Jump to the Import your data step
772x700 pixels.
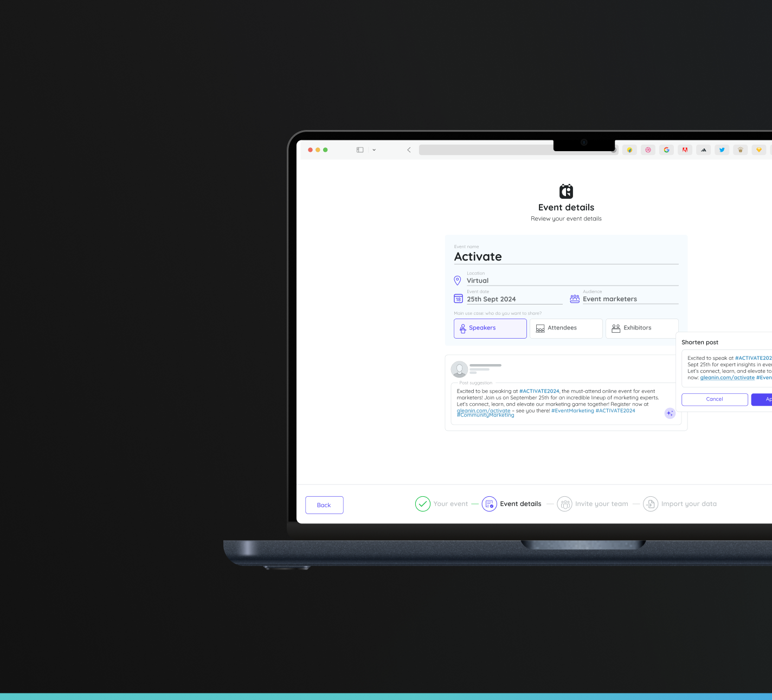click(689, 504)
